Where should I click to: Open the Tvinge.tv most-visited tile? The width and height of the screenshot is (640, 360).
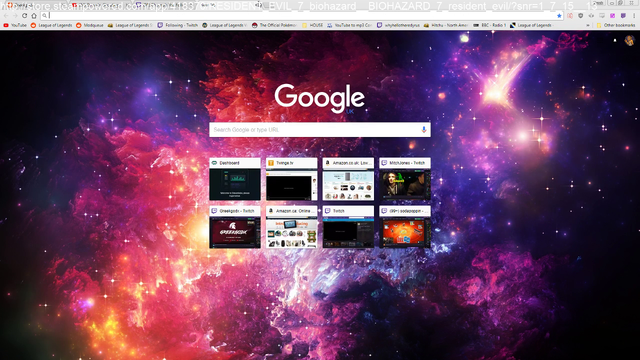tap(291, 179)
